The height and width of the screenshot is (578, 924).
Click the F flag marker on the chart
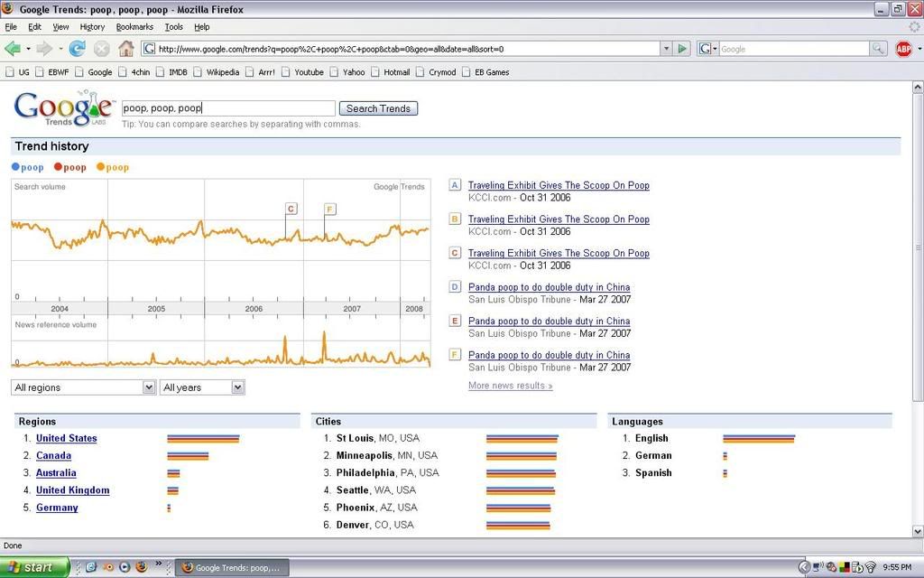coord(330,209)
